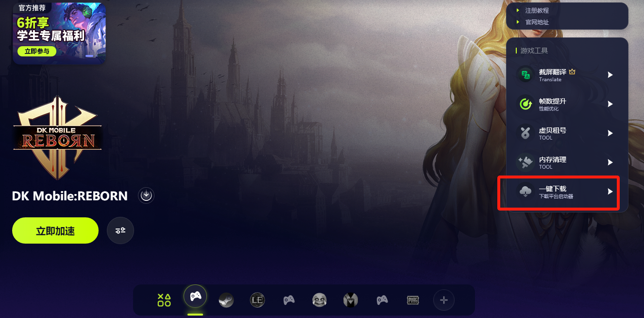Open the M emblem game icon in the dock
644x318 pixels.
(351, 300)
